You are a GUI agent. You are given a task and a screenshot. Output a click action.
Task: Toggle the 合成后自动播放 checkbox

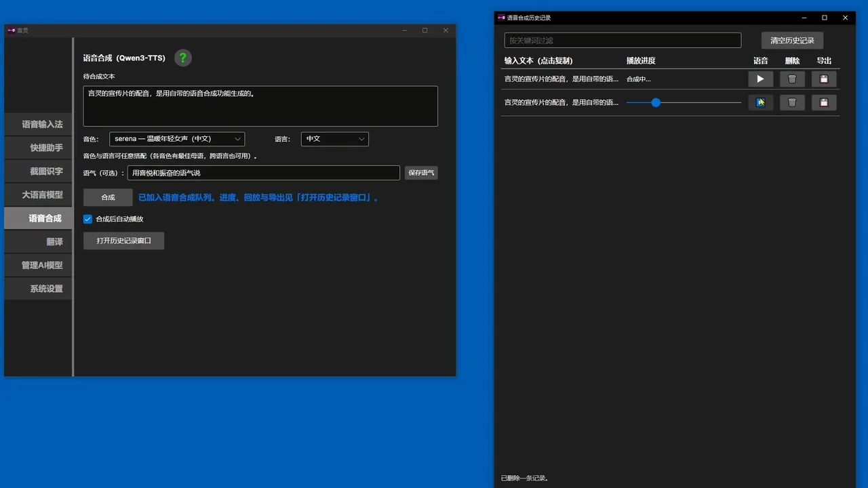(87, 219)
